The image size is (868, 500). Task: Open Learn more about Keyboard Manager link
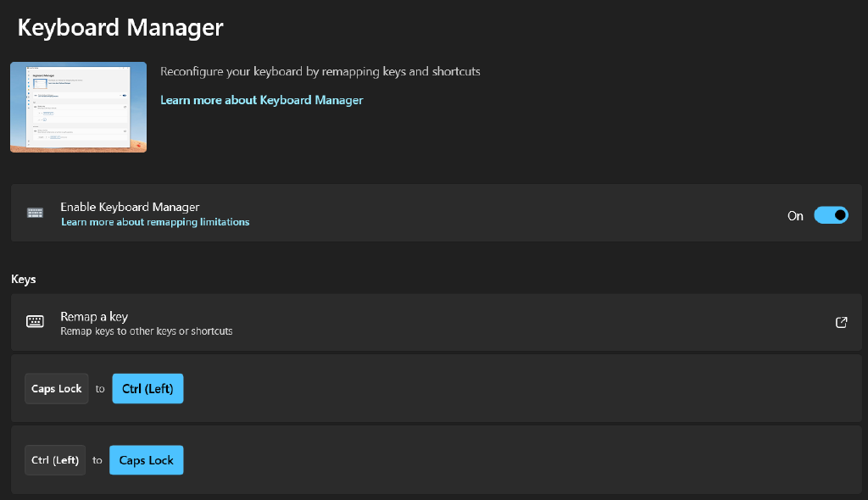[262, 100]
